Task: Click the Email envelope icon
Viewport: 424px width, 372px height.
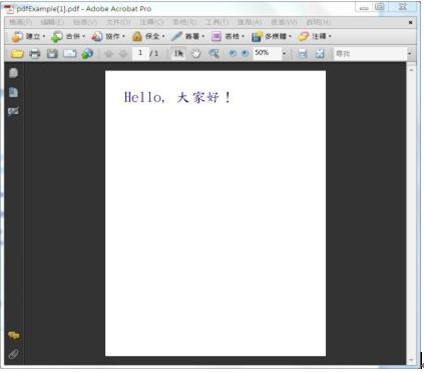Action: coord(70,53)
